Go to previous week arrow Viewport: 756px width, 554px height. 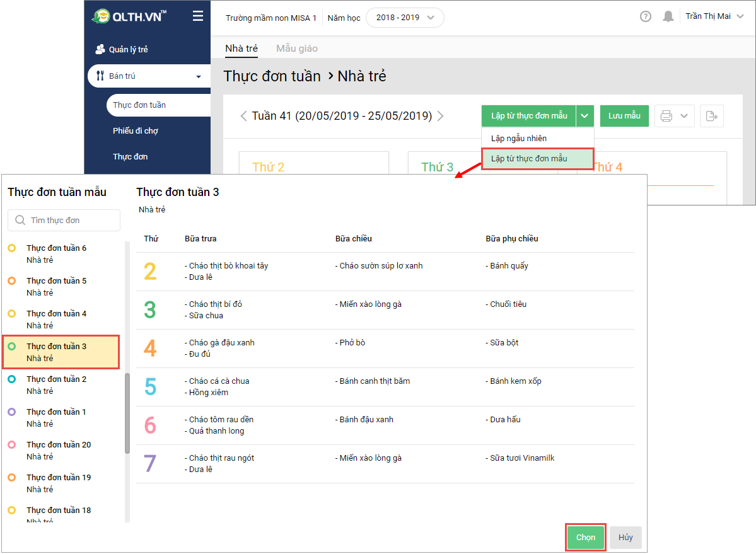coord(243,116)
